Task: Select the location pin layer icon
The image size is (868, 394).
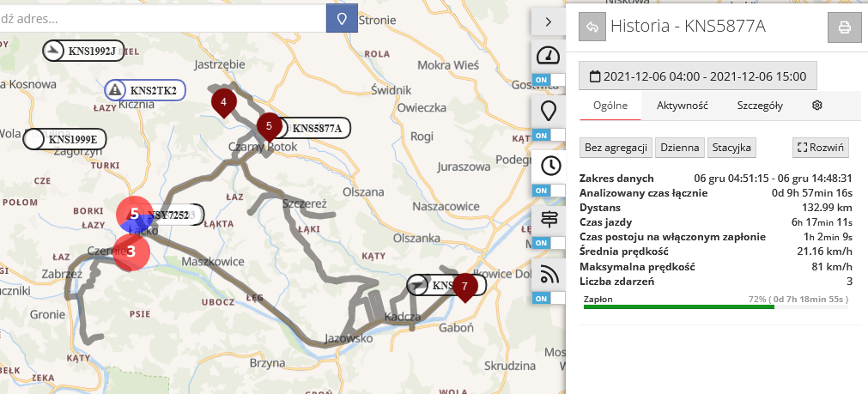Action: [x=548, y=111]
